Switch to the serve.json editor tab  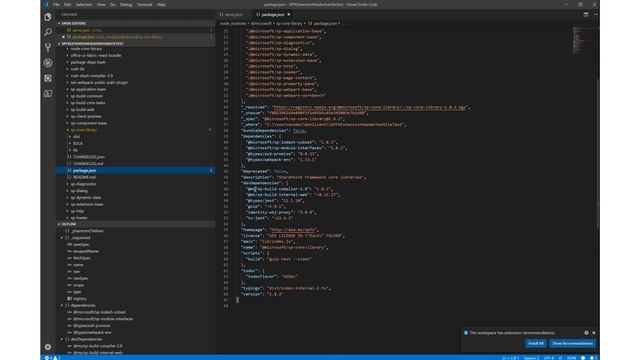tap(233, 14)
